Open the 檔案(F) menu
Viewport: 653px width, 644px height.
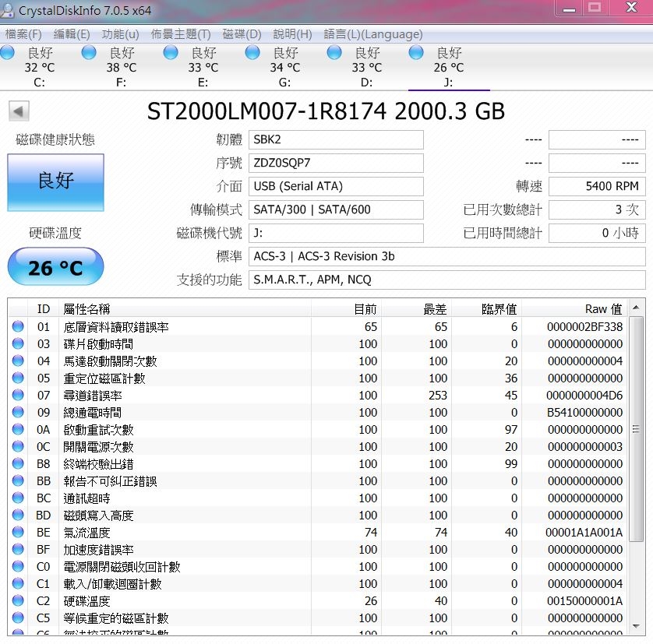click(x=23, y=34)
